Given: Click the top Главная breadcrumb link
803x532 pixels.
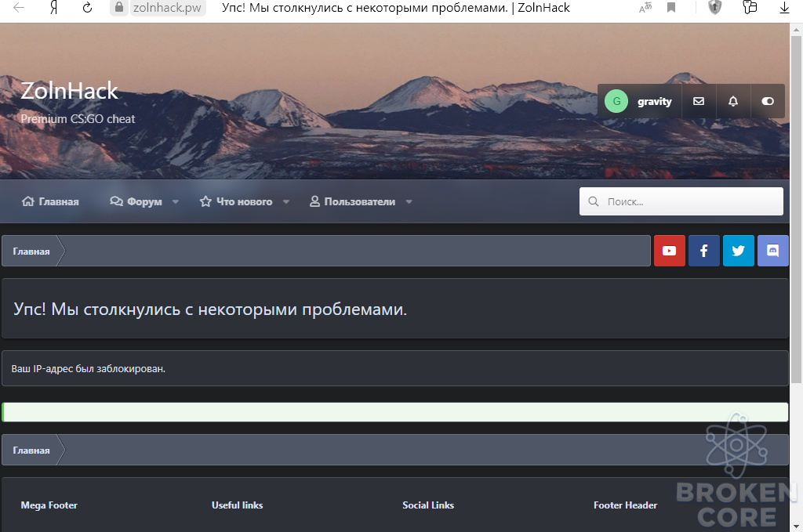Looking at the screenshot, I should (x=31, y=252).
